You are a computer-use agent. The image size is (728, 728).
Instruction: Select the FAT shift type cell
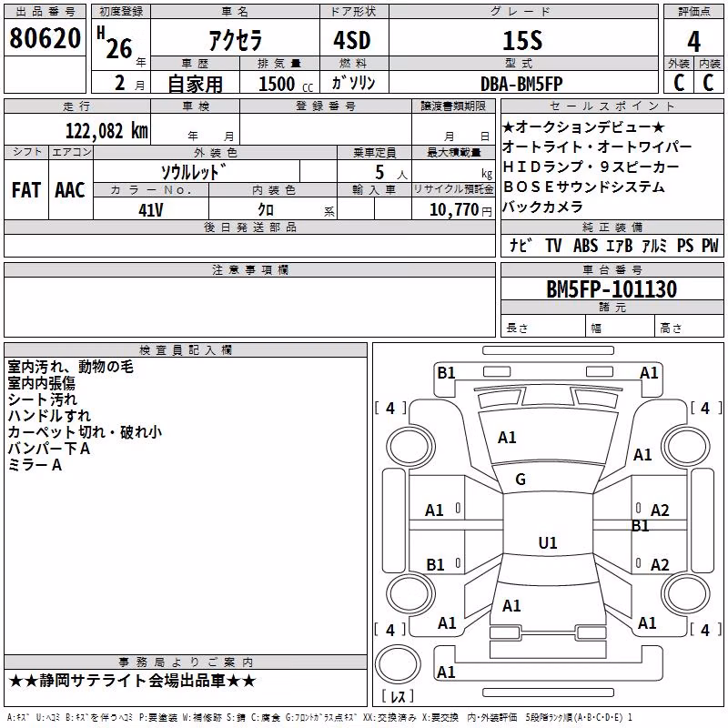point(26,190)
